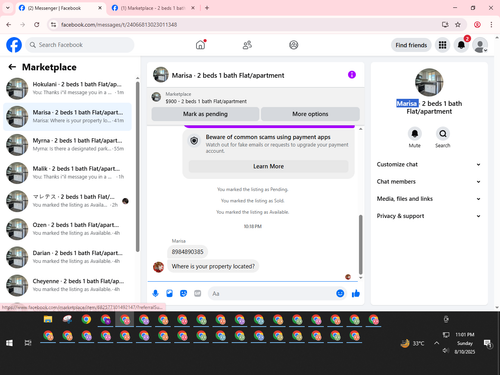500x375 pixels.
Task: Expand Media, files and links section
Action: (x=429, y=199)
